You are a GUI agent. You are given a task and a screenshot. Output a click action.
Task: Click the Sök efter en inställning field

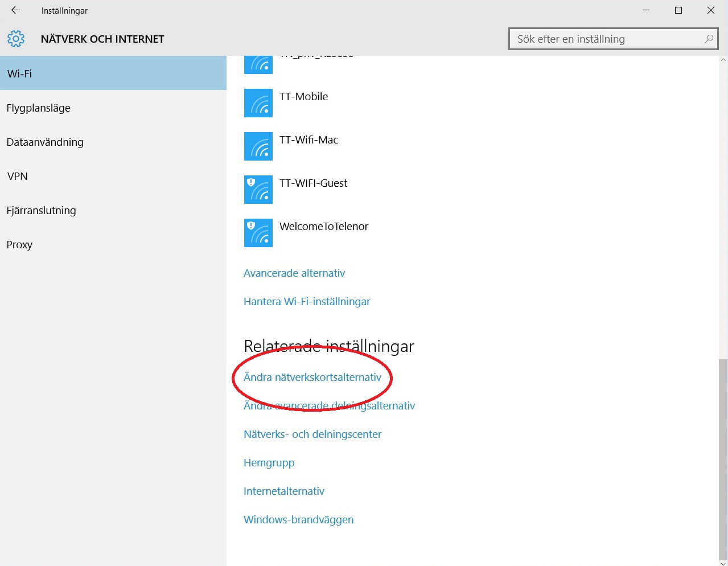point(606,39)
